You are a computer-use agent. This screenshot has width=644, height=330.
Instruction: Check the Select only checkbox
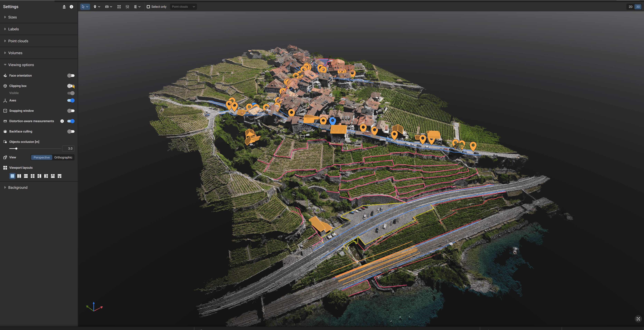[x=148, y=7]
